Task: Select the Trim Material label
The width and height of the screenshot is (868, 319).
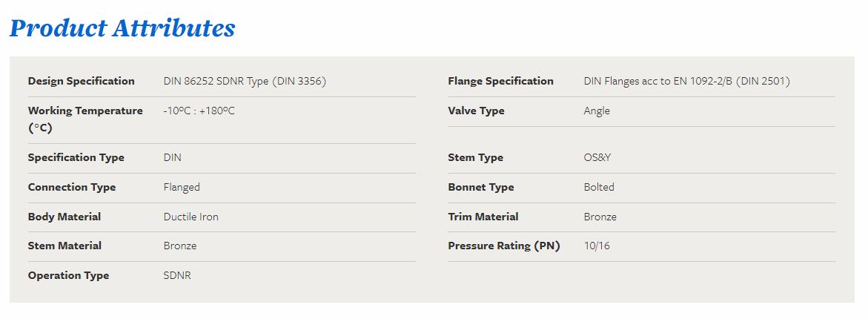Action: [483, 217]
